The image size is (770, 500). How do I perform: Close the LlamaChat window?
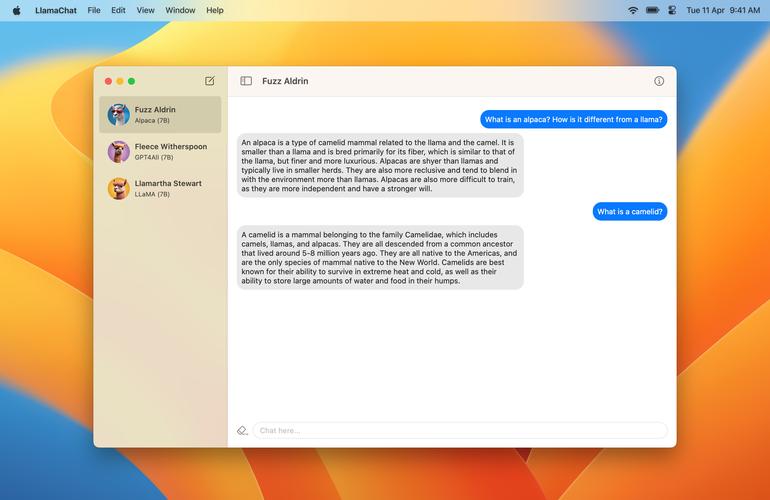tap(108, 81)
